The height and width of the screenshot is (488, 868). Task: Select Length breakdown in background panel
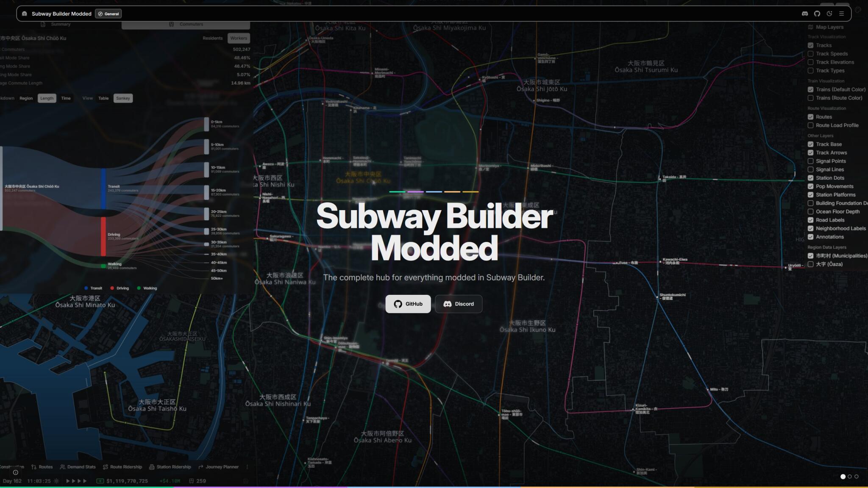(47, 98)
